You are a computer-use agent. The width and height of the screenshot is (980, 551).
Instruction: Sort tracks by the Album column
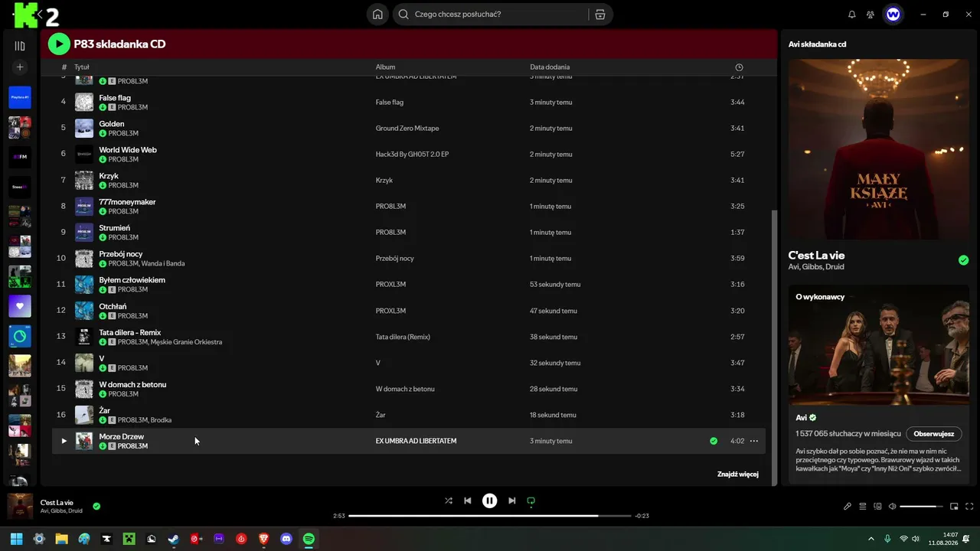385,67
